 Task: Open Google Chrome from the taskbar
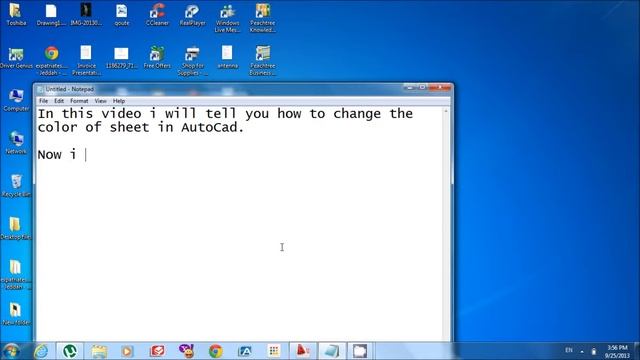point(216,351)
